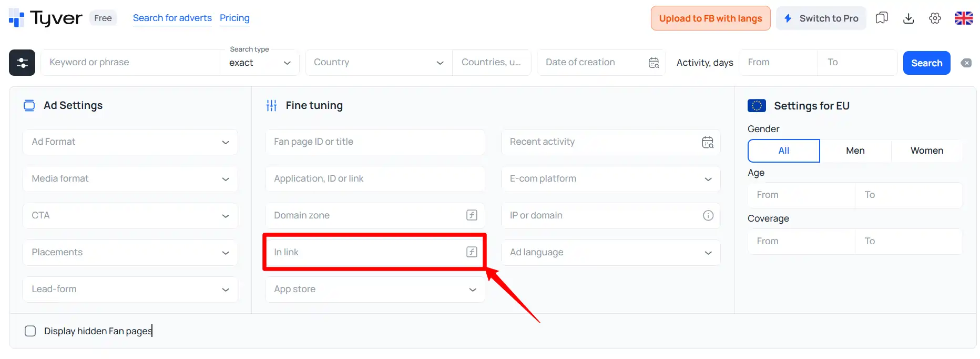
Task: Click the filter sliders icon button
Action: click(22, 63)
